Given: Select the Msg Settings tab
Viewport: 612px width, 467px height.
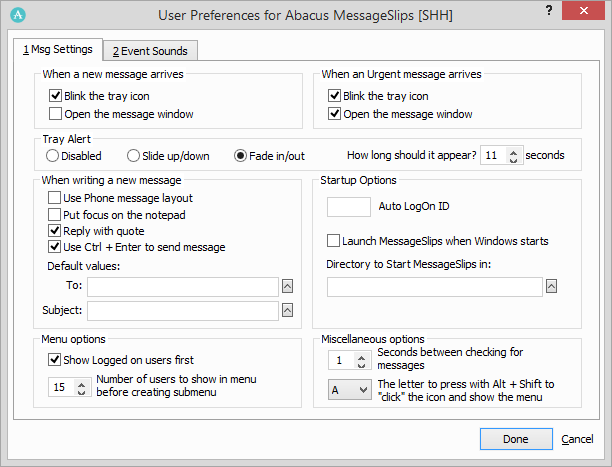Looking at the screenshot, I should (x=58, y=49).
